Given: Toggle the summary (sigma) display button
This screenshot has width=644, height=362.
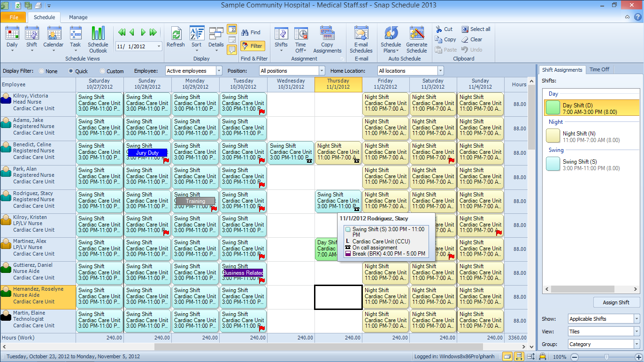Looking at the screenshot, I should click(x=232, y=30).
